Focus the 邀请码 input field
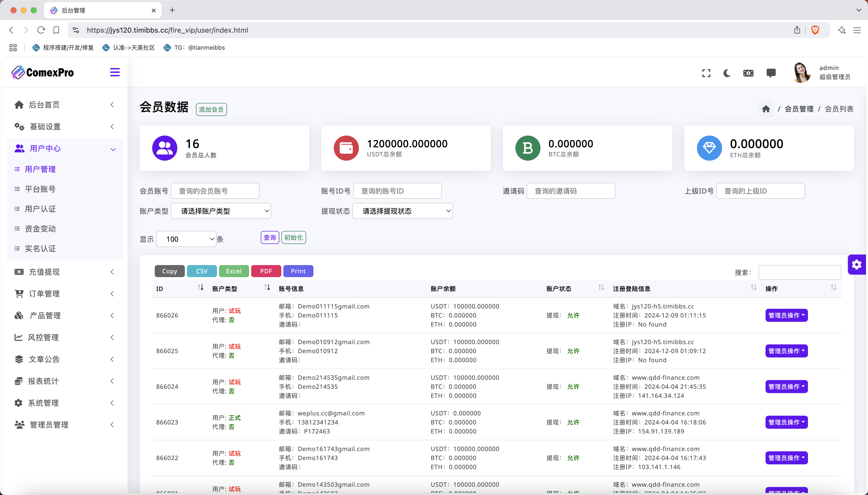Viewport: 868px width, 495px height. [x=571, y=191]
